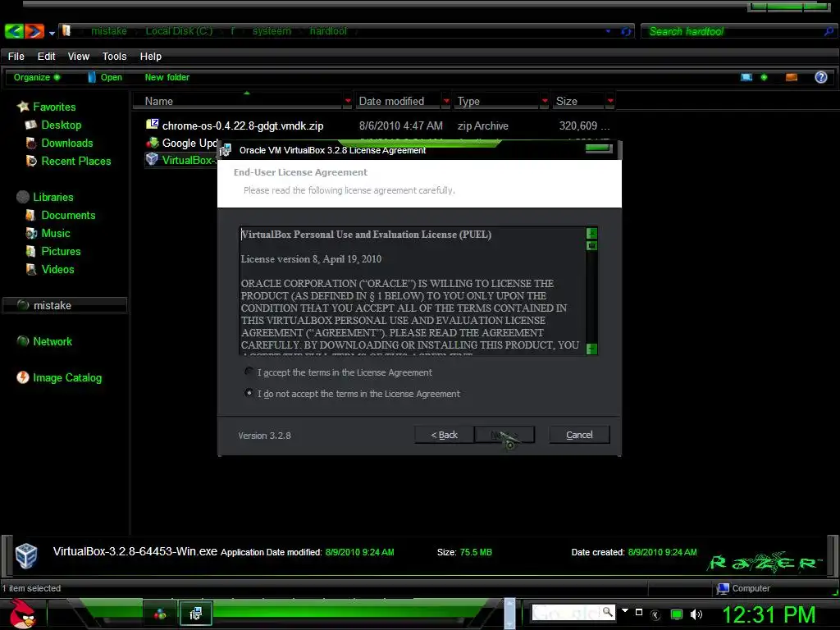Open the Size column filter dropdown
840x630 pixels.
click(x=610, y=101)
